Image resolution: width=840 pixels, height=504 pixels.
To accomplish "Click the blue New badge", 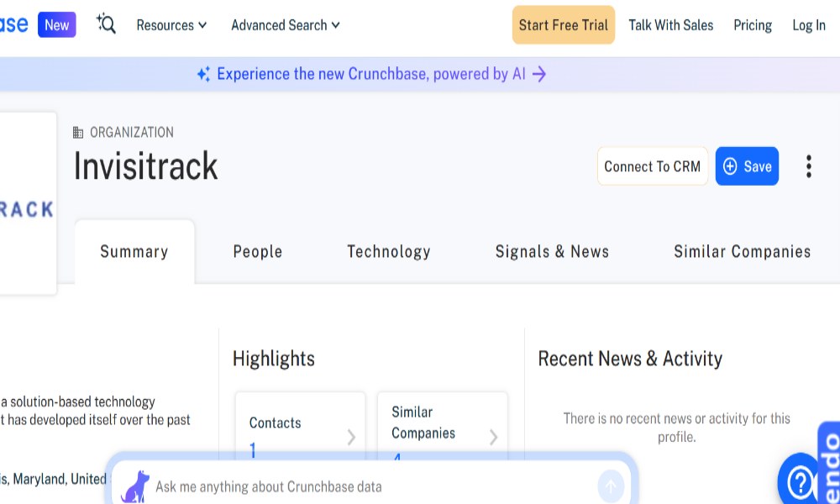I will [57, 24].
